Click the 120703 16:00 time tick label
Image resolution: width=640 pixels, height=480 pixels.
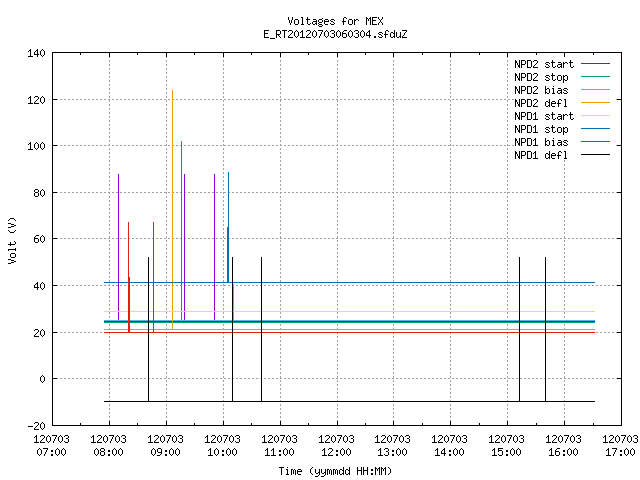tap(563, 446)
